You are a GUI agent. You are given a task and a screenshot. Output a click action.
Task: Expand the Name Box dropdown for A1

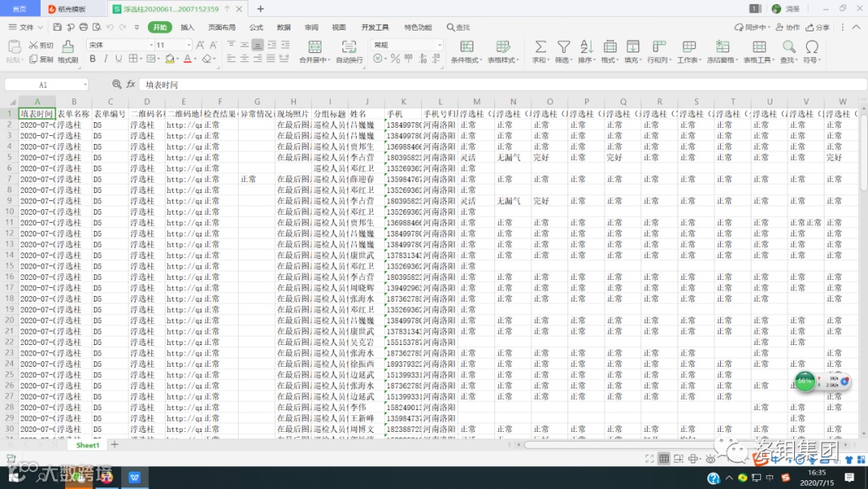pos(85,84)
